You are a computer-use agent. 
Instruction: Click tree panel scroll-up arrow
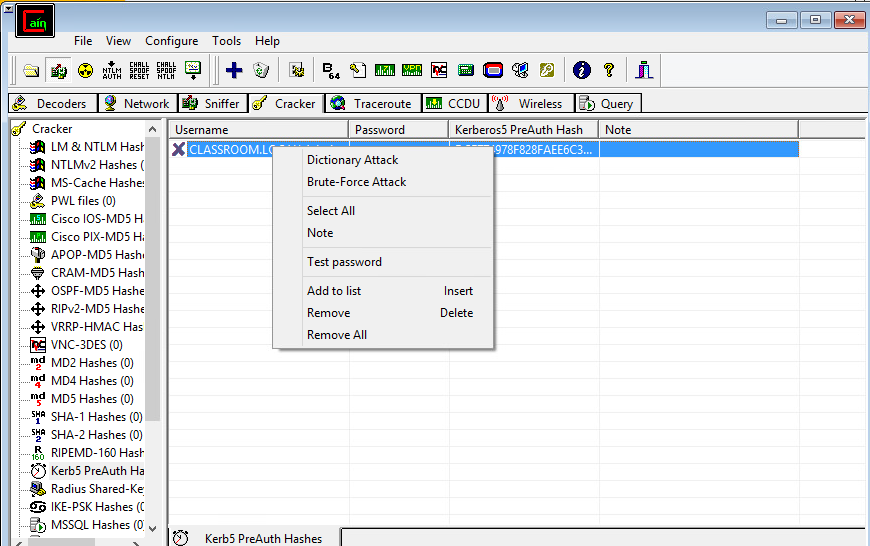click(x=153, y=129)
